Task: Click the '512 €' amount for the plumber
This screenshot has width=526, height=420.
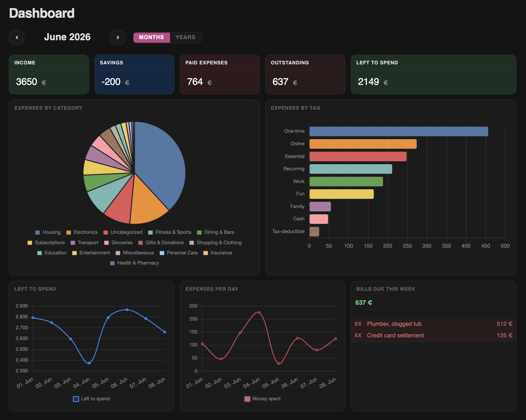Action: 504,324
